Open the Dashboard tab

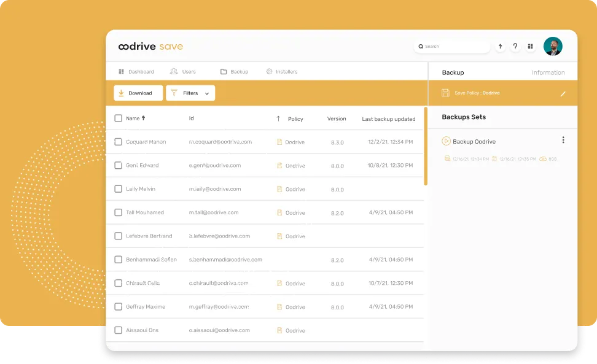[136, 71]
